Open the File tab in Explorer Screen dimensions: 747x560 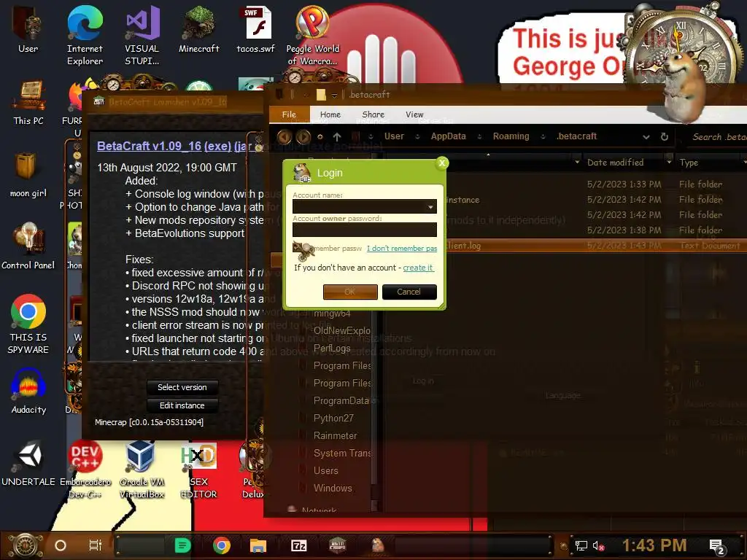pos(289,114)
